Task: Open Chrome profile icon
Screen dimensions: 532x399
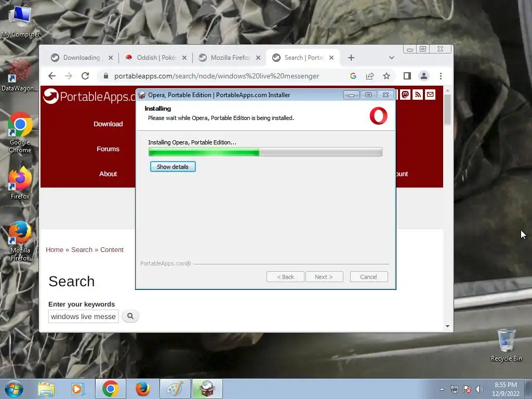Action: (424, 76)
